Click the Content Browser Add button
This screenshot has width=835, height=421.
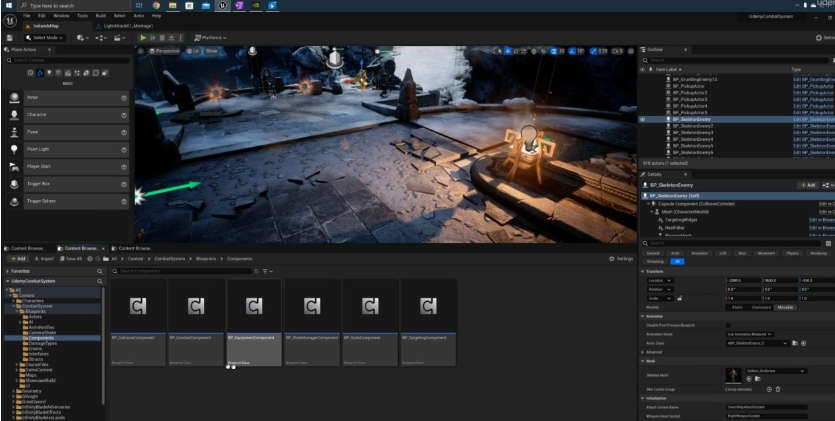[x=18, y=259]
